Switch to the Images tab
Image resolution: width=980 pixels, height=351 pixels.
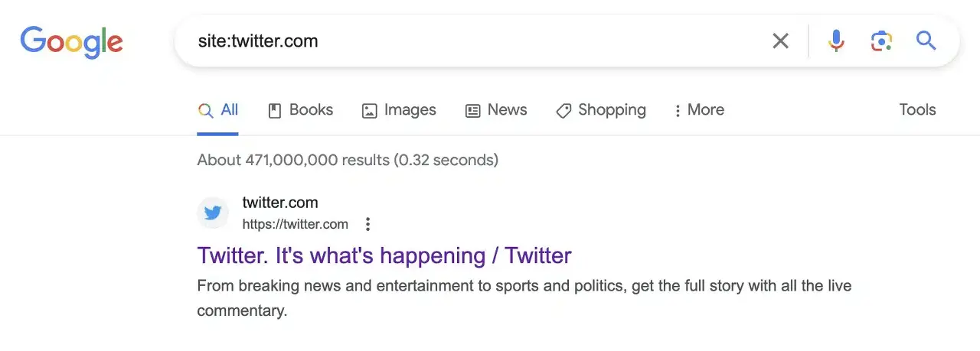pyautogui.click(x=399, y=110)
